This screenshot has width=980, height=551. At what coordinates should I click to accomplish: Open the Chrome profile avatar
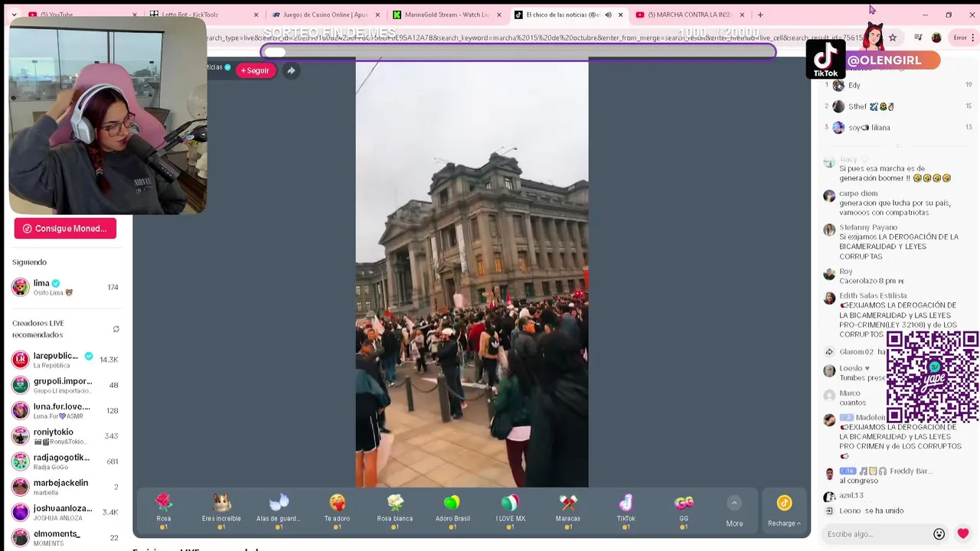tap(936, 37)
